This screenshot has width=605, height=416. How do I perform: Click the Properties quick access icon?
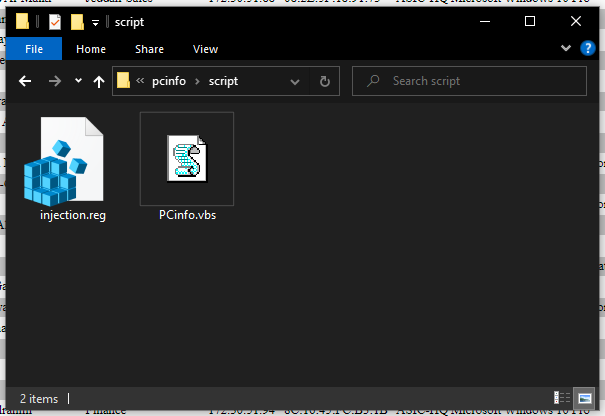pyautogui.click(x=55, y=22)
